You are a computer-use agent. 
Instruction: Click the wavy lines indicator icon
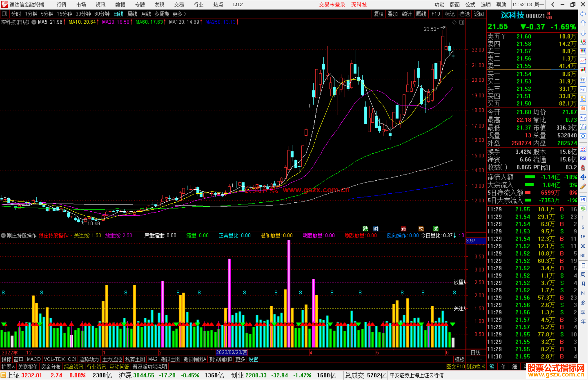tap(583, 149)
